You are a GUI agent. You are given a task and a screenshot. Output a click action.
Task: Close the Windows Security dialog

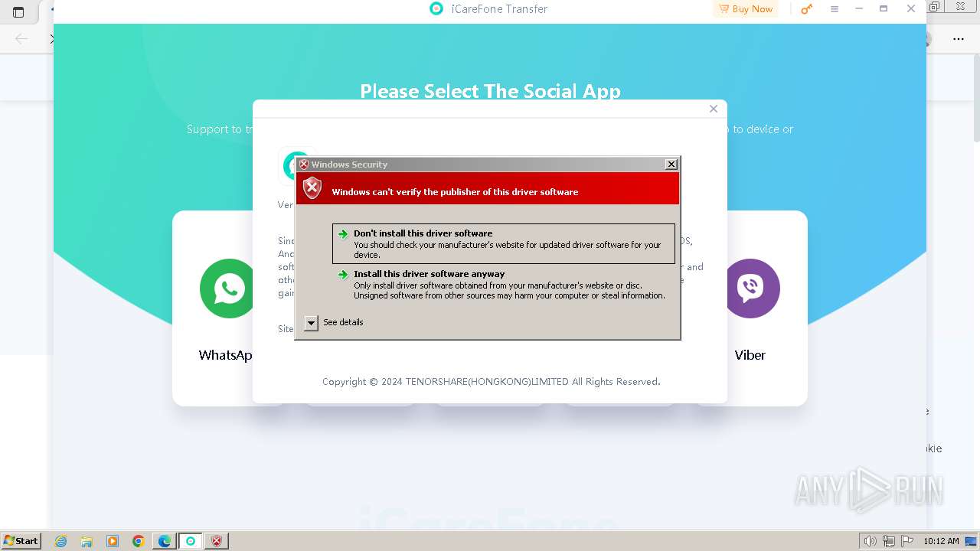[x=671, y=165]
